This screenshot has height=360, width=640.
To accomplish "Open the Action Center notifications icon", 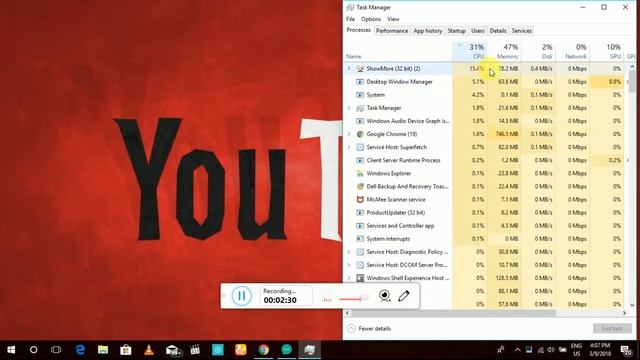I will pyautogui.click(x=625, y=350).
